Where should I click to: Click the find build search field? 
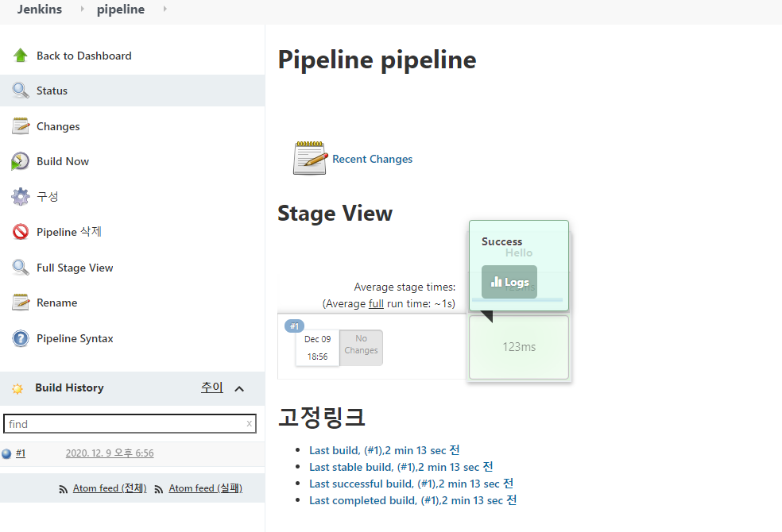click(x=130, y=423)
